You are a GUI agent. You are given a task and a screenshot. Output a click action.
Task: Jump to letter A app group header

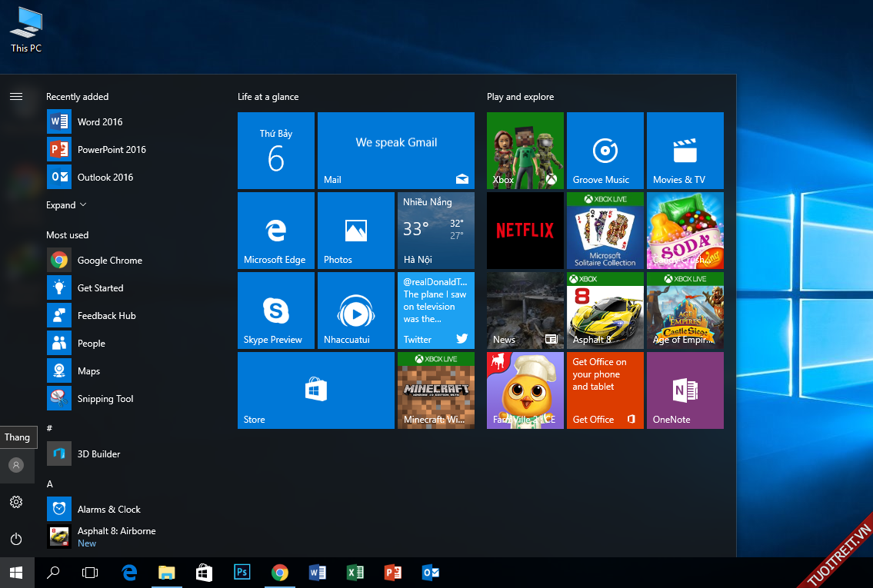[x=50, y=483]
